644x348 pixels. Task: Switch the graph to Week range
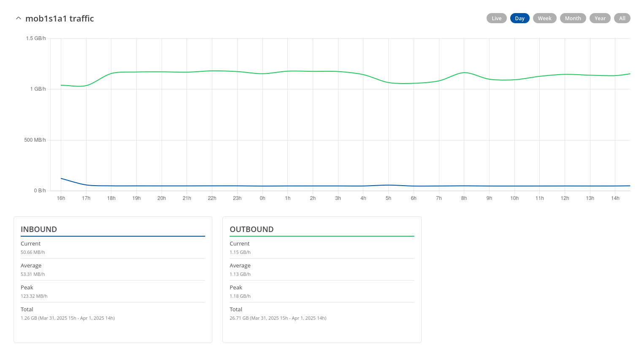coord(544,18)
